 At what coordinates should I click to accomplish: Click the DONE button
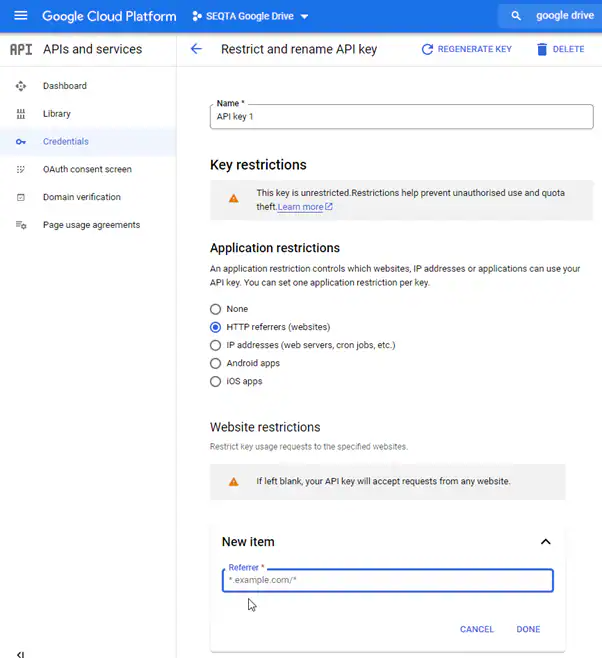tap(528, 629)
